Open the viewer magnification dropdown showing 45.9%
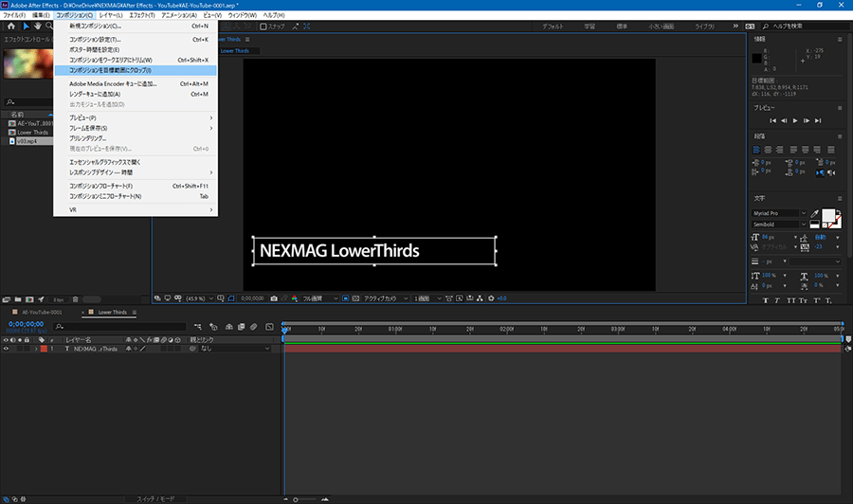Screen dimensions: 853x504 coord(197,298)
